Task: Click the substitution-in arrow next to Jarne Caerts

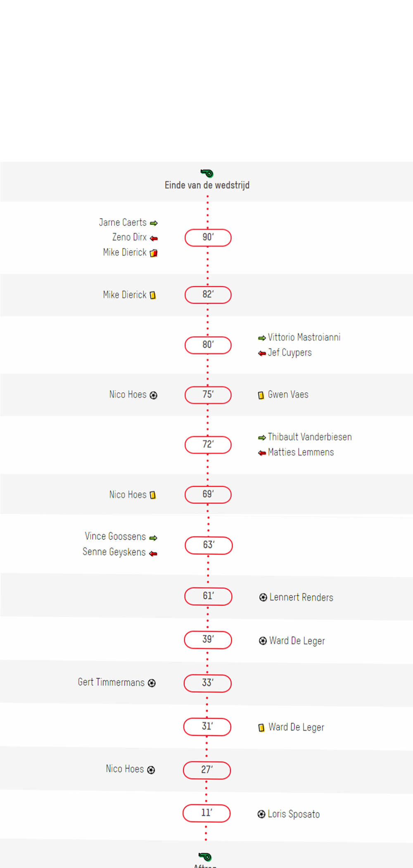Action: coord(154,223)
